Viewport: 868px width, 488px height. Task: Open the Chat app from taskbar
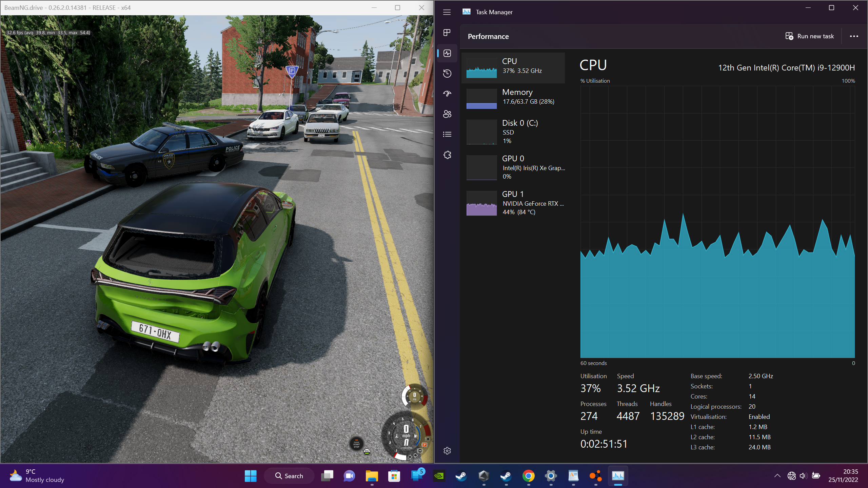pyautogui.click(x=349, y=476)
